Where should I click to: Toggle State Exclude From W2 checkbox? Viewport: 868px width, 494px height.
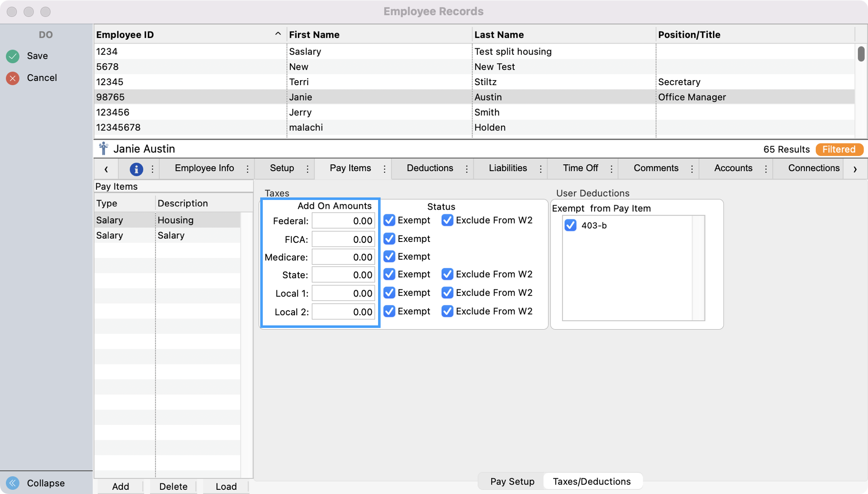pyautogui.click(x=447, y=275)
